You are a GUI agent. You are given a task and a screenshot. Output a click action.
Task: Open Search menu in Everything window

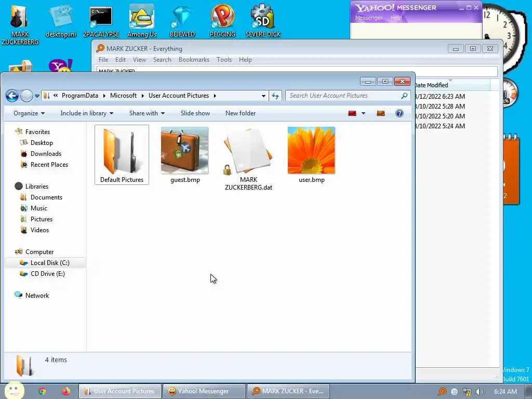tap(162, 60)
